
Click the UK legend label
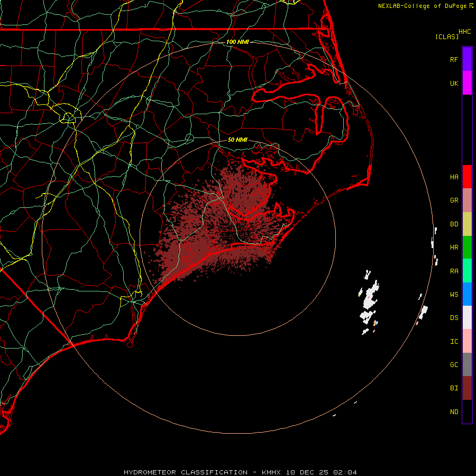tap(454, 83)
